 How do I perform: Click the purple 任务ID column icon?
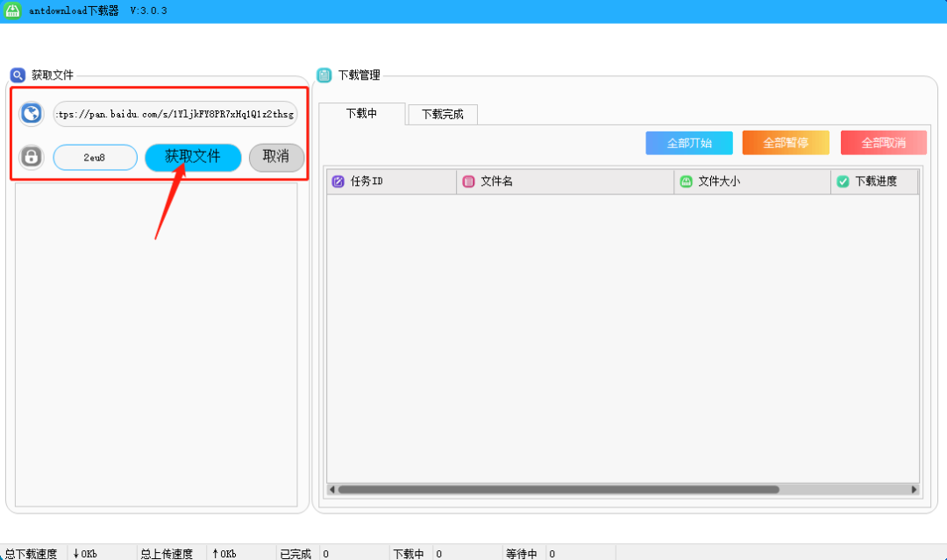click(338, 181)
